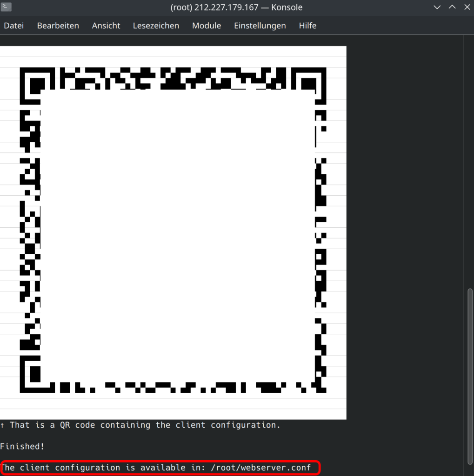Maximize the Konsole window
This screenshot has height=476, width=474.
click(x=452, y=7)
